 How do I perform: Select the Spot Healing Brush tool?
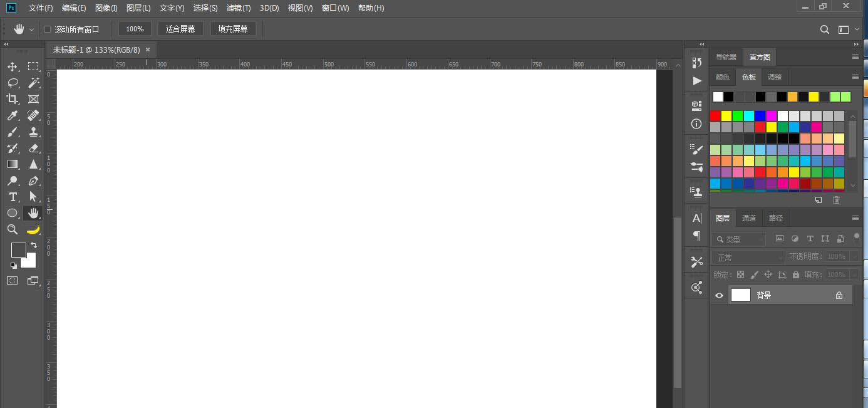coord(33,115)
